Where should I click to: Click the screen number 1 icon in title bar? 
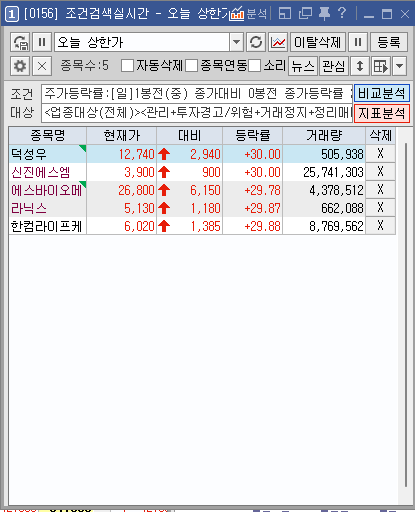coord(12,14)
